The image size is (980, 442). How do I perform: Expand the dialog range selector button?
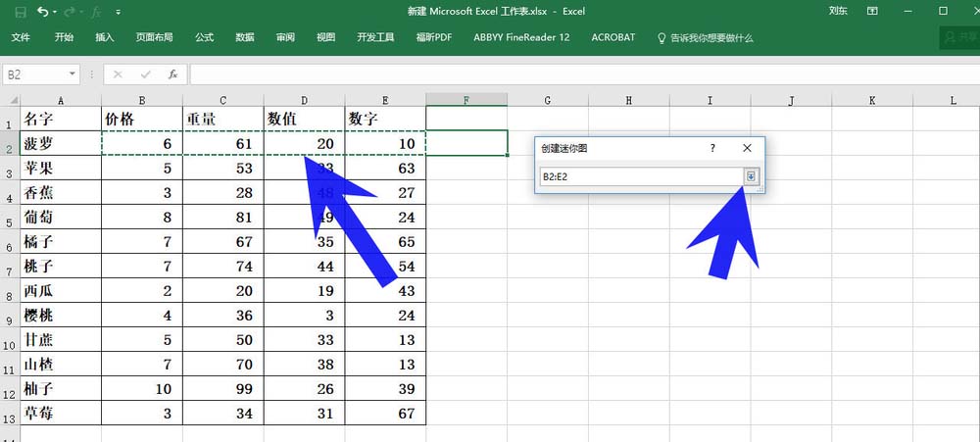click(751, 177)
